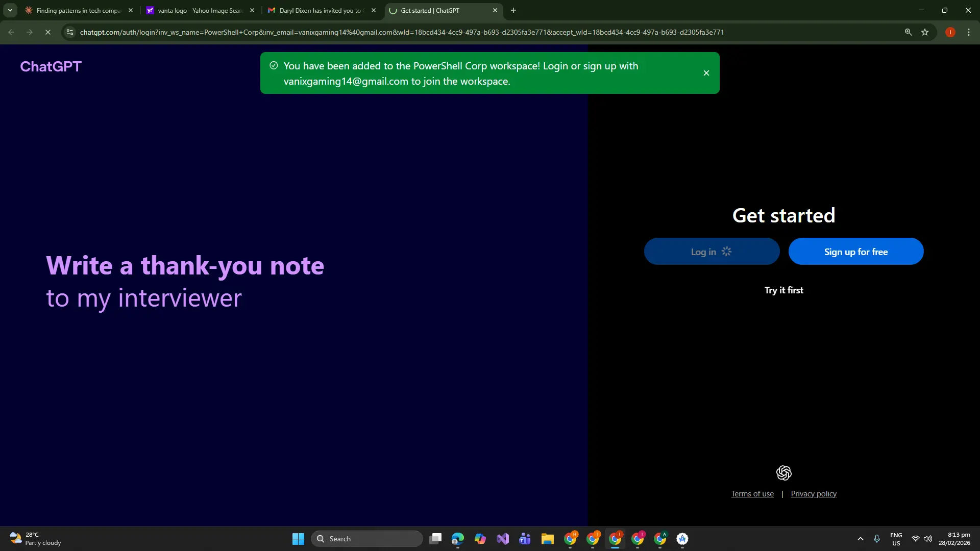
Task: Open Copilot from the taskbar
Action: tap(480, 539)
